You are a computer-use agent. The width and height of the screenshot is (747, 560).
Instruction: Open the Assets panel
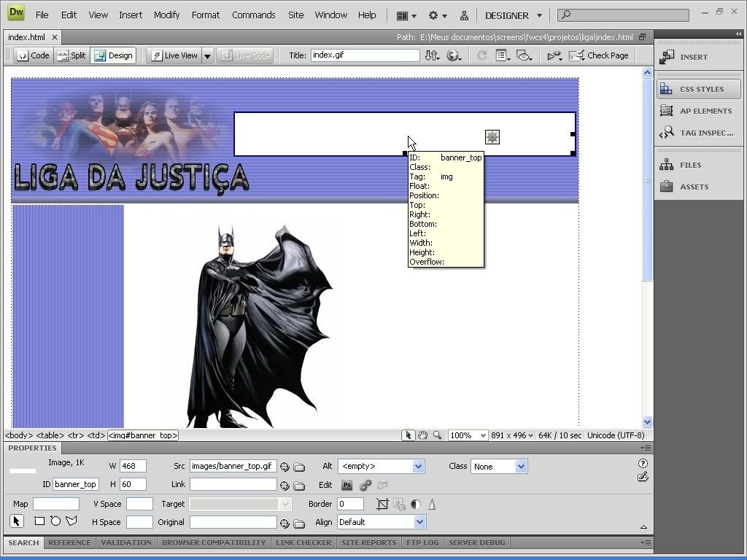pyautogui.click(x=699, y=187)
